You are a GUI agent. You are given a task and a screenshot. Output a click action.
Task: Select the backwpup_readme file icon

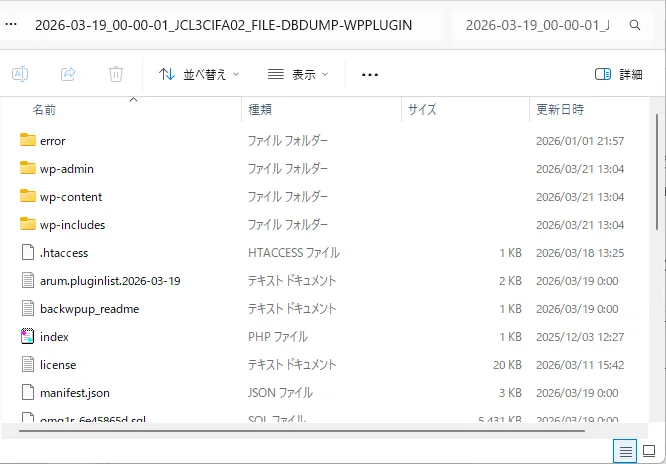[28, 308]
